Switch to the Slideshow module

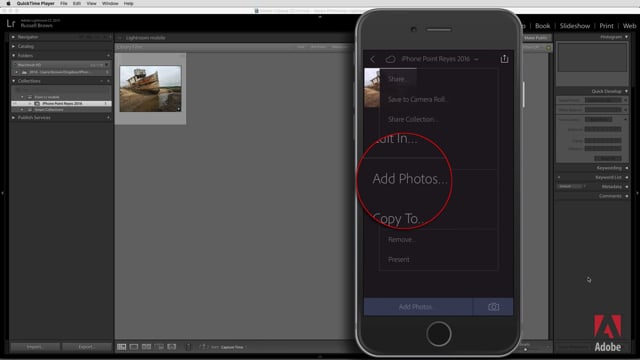point(575,26)
